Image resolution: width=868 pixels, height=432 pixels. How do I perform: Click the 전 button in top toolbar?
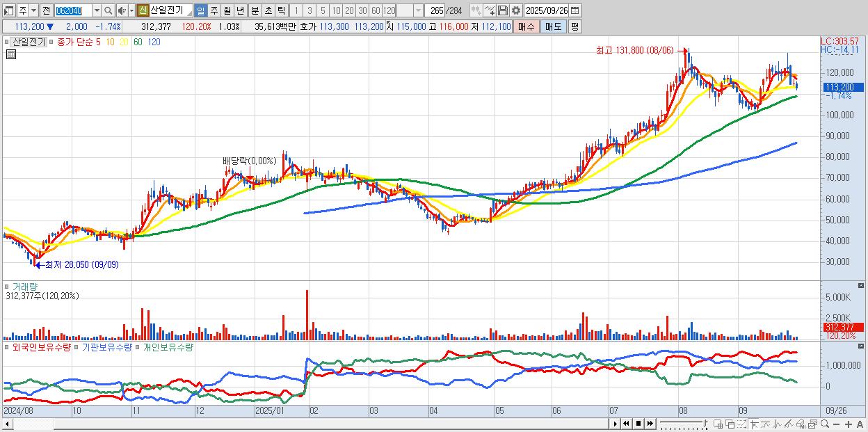(x=46, y=10)
